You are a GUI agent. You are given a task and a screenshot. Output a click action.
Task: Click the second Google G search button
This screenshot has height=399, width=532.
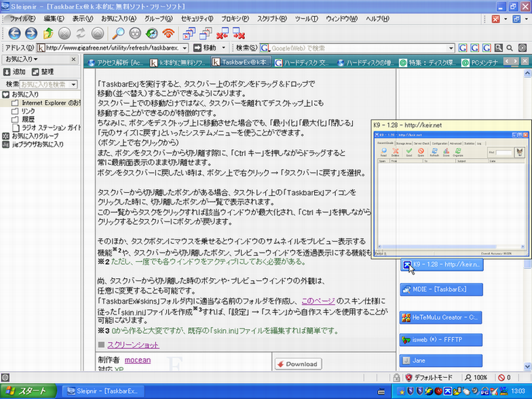475,47
